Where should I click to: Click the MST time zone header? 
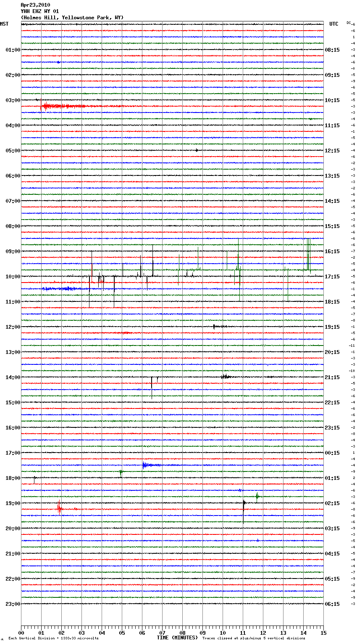(x=4, y=24)
